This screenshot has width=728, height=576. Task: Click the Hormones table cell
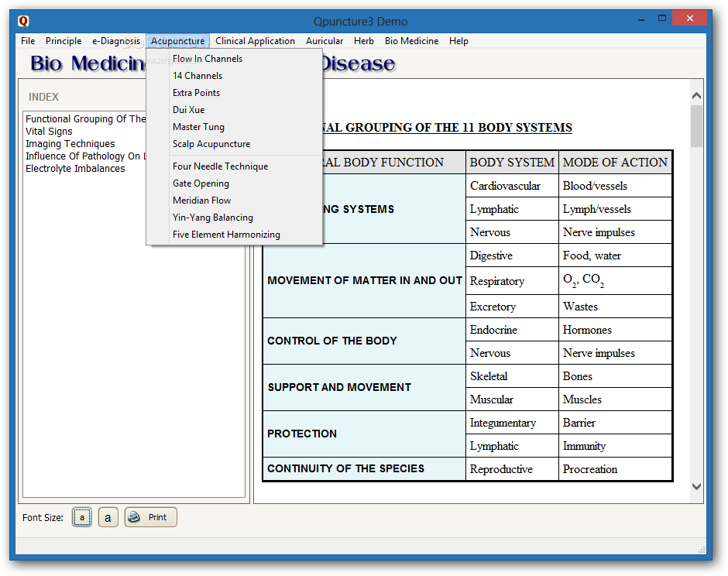tap(615, 330)
